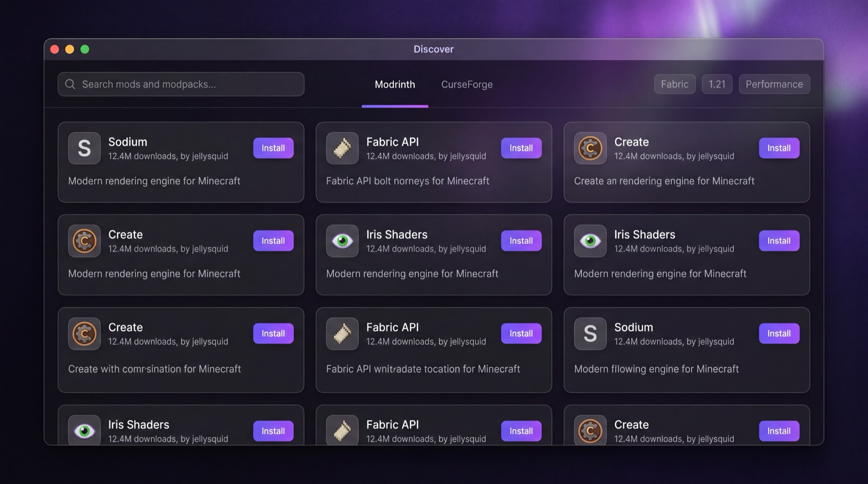
Task: Switch to the CurseForge tab
Action: click(x=467, y=85)
